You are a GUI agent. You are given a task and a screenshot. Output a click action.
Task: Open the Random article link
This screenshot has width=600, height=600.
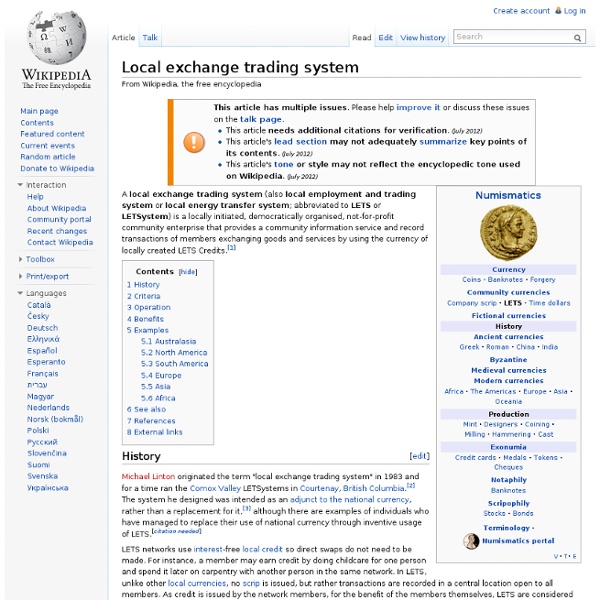point(48,157)
